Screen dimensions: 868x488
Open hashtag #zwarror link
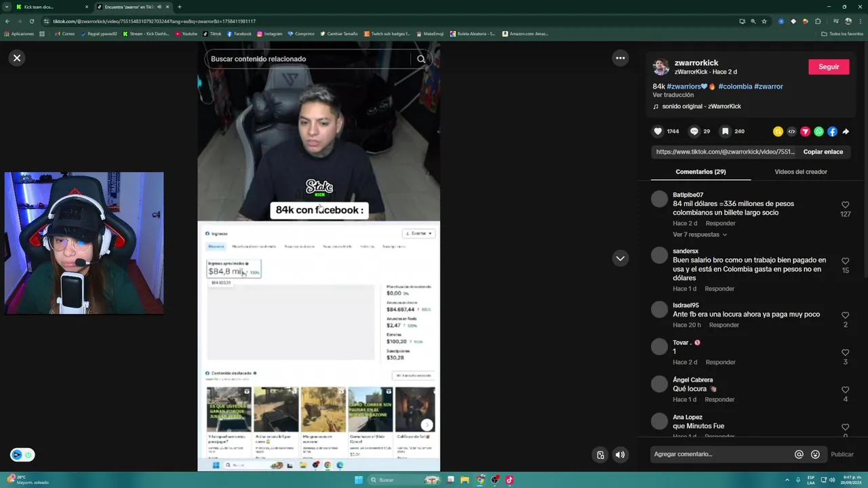pos(768,87)
